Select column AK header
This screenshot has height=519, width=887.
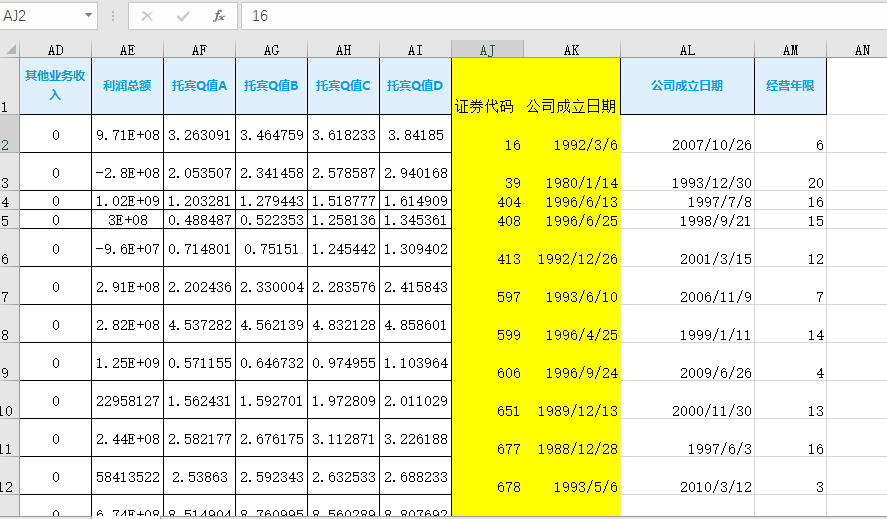pyautogui.click(x=571, y=50)
